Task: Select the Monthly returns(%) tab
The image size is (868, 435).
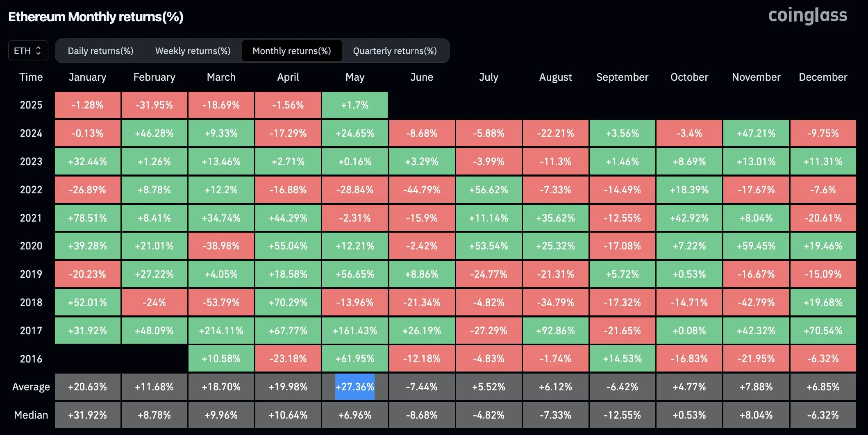Action: [292, 51]
